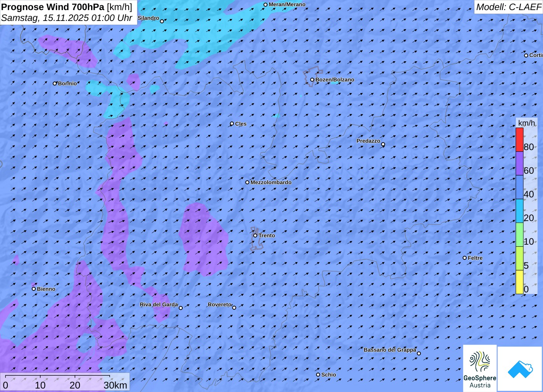Click the cyan 20–40 km/h legend swatch
The height and width of the screenshot is (392, 543).
[519, 211]
